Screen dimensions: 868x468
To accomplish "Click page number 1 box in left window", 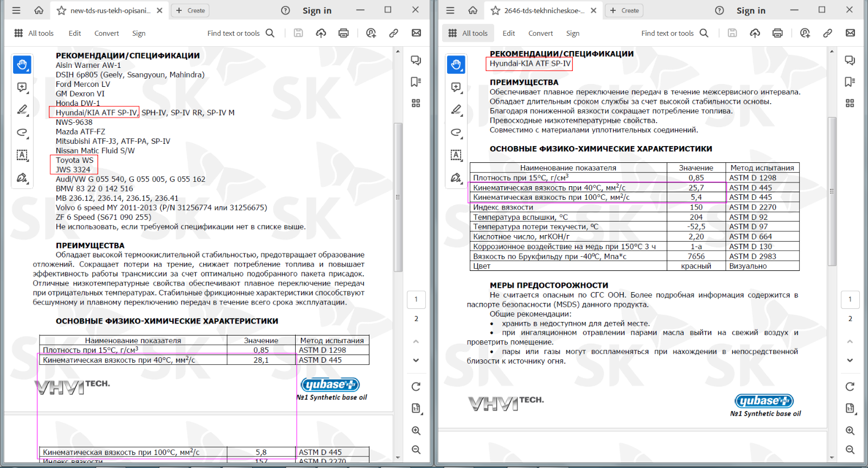I will click(x=416, y=299).
